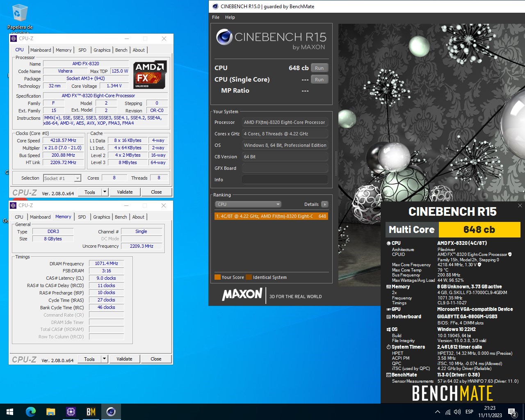Run the CPU multi-core benchmark
Viewport: 525px width, 420px height.
point(320,68)
